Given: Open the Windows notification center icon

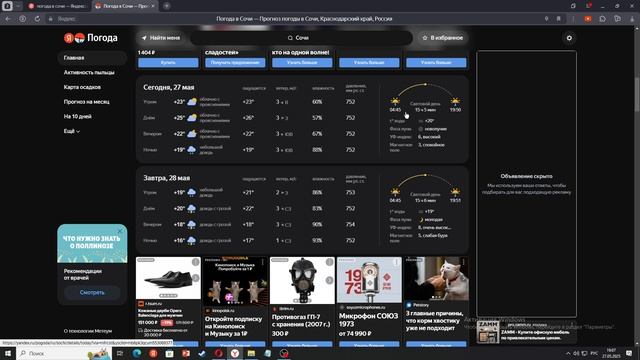Looking at the screenshot, I should pyautogui.click(x=629, y=353).
